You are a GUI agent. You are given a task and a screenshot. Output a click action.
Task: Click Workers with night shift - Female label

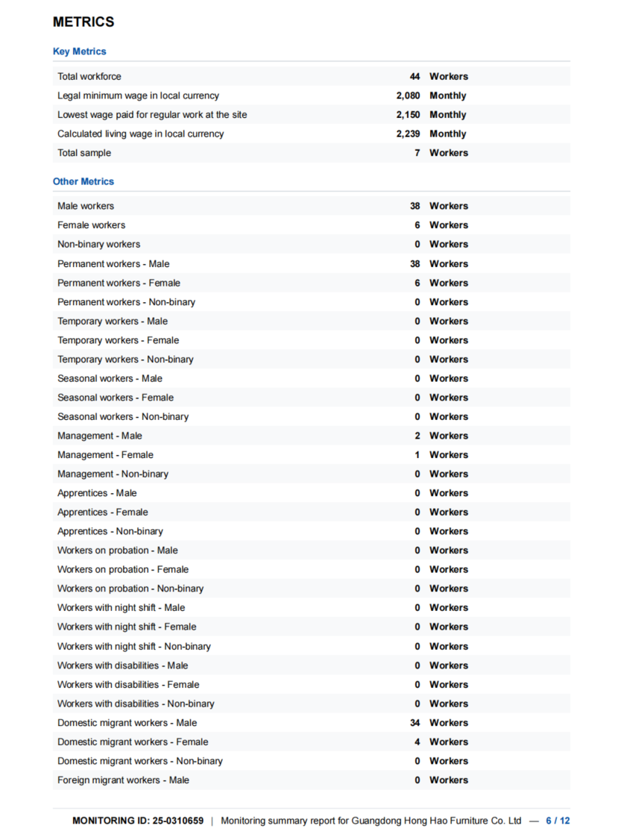point(127,627)
